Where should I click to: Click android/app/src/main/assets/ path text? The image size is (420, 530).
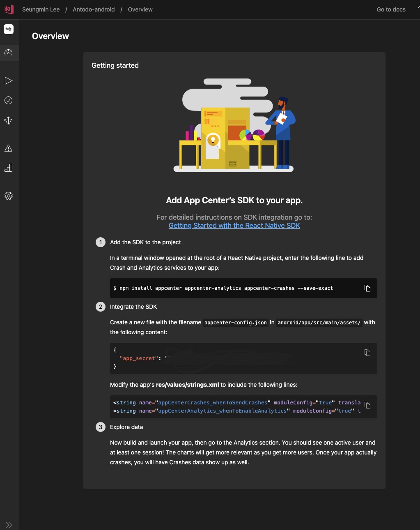[319, 323]
